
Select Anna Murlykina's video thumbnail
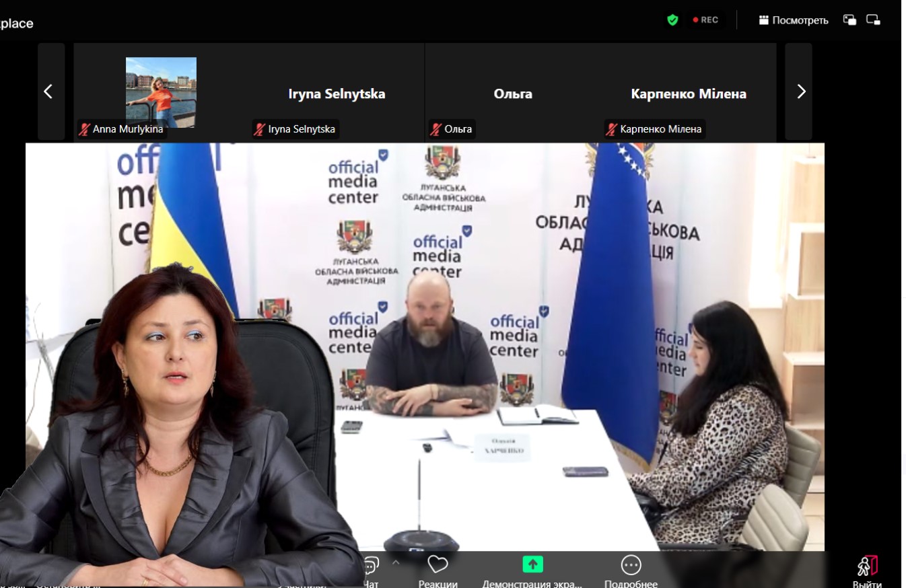(161, 92)
